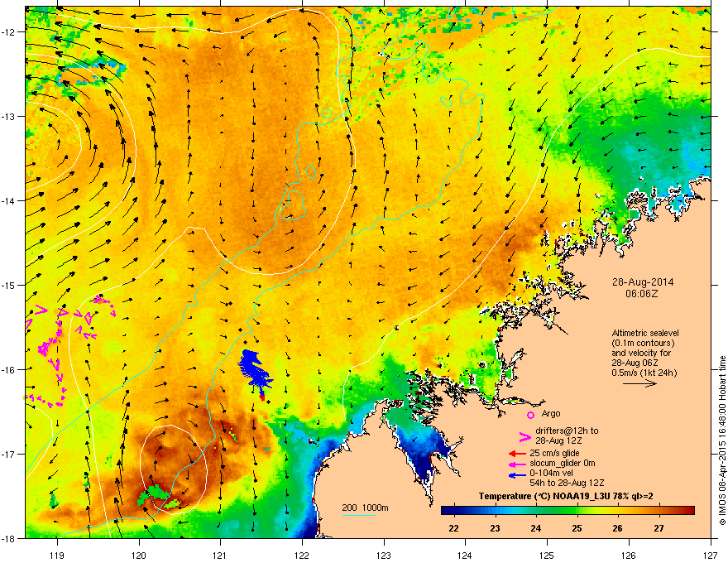
Task: Click the 28-Aug-2014 date label
Action: [643, 282]
